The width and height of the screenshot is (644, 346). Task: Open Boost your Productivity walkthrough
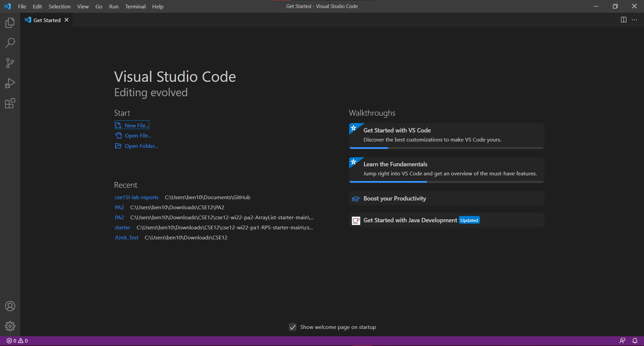tap(446, 198)
